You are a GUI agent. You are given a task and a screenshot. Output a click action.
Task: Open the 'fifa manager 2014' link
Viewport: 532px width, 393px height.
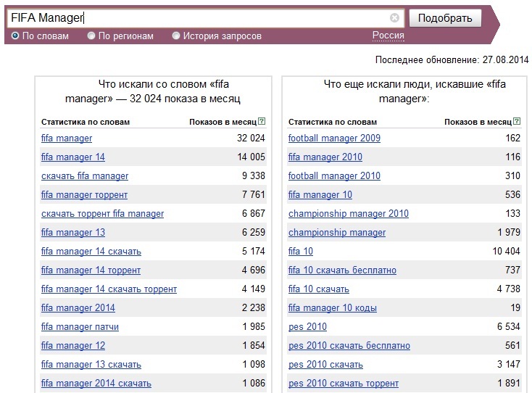click(78, 308)
